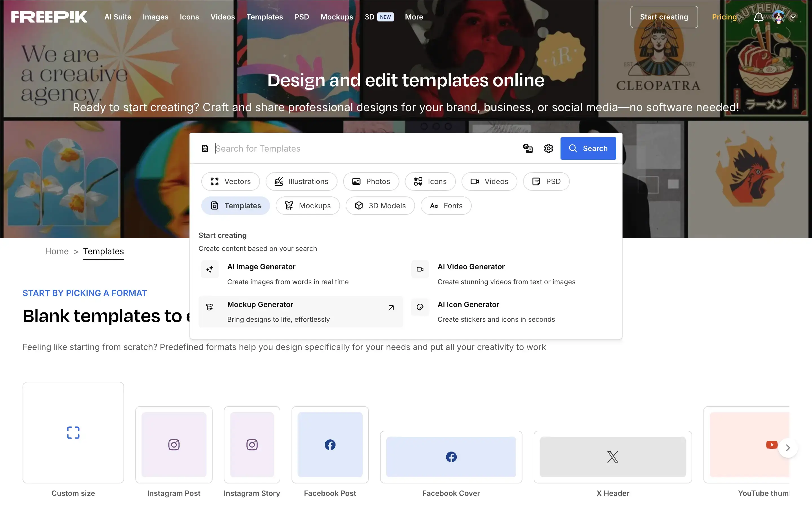This screenshot has height=508, width=812.
Task: Click Start creating header button
Action: tap(664, 17)
